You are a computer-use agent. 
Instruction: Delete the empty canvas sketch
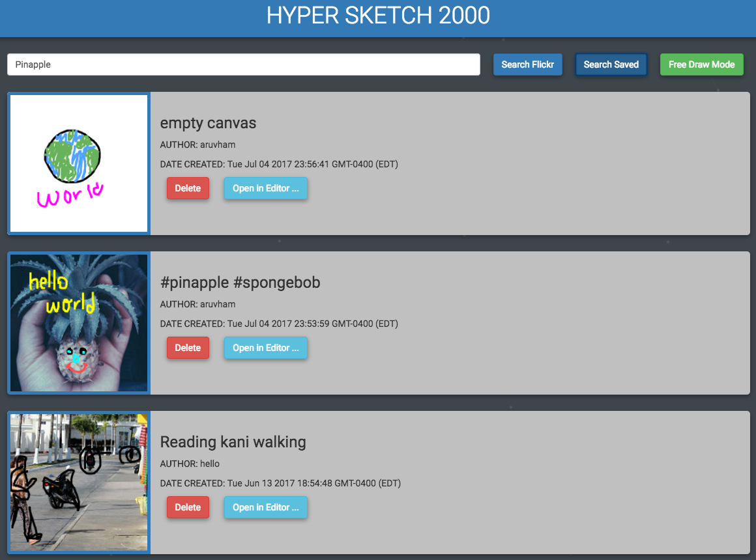point(188,188)
